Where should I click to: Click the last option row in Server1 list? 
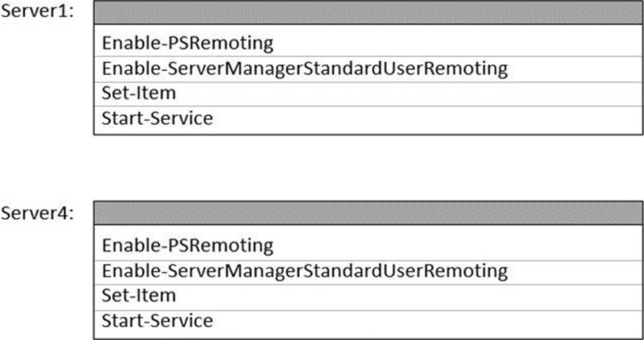pos(368,120)
